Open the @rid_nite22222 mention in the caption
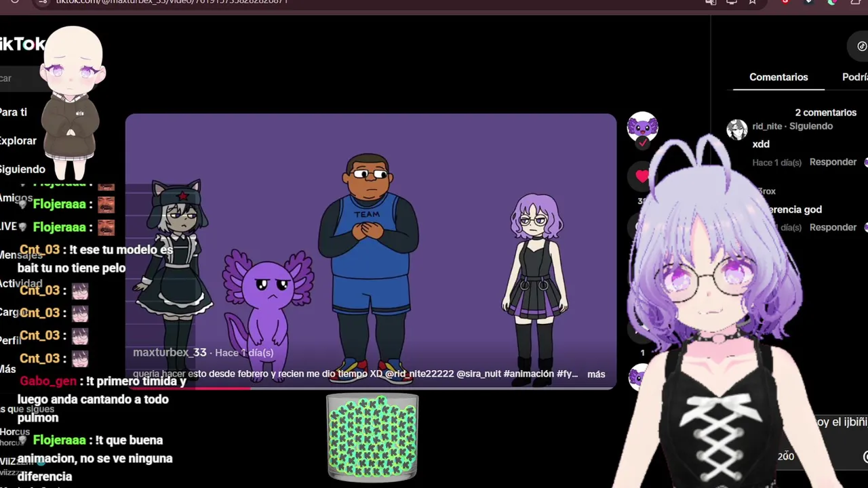Image resolution: width=868 pixels, height=488 pixels. point(419,374)
